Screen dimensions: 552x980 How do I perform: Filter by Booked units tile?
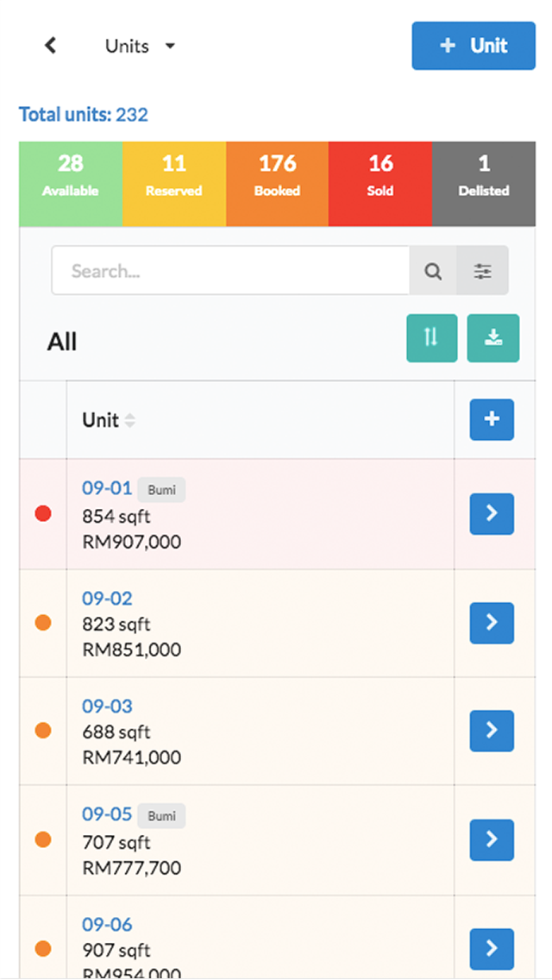[x=277, y=173]
